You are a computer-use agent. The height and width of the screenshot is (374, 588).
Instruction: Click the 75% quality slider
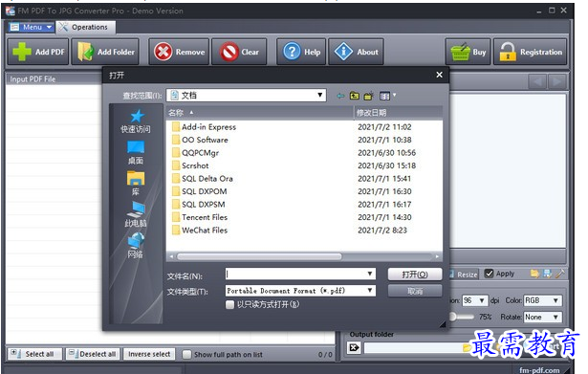coord(462,317)
